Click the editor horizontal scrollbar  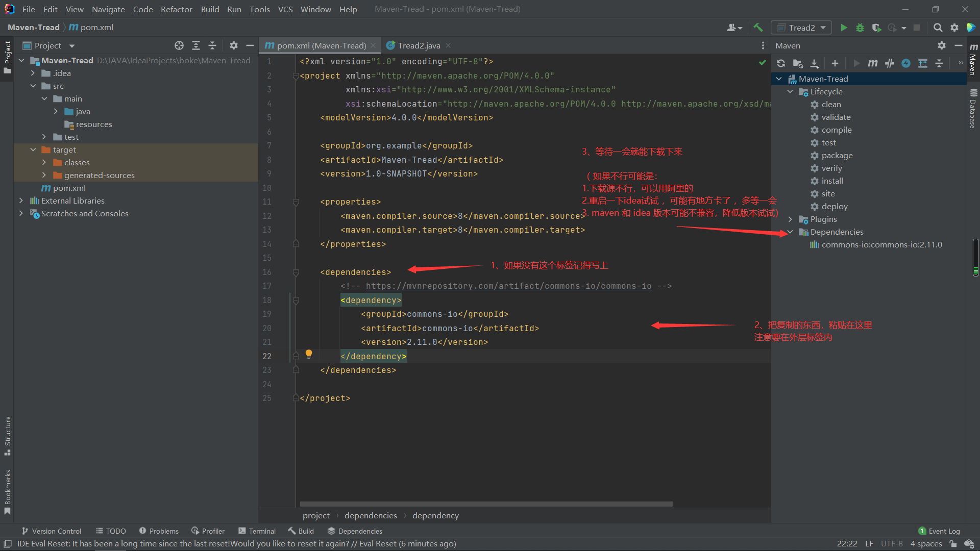click(x=486, y=504)
